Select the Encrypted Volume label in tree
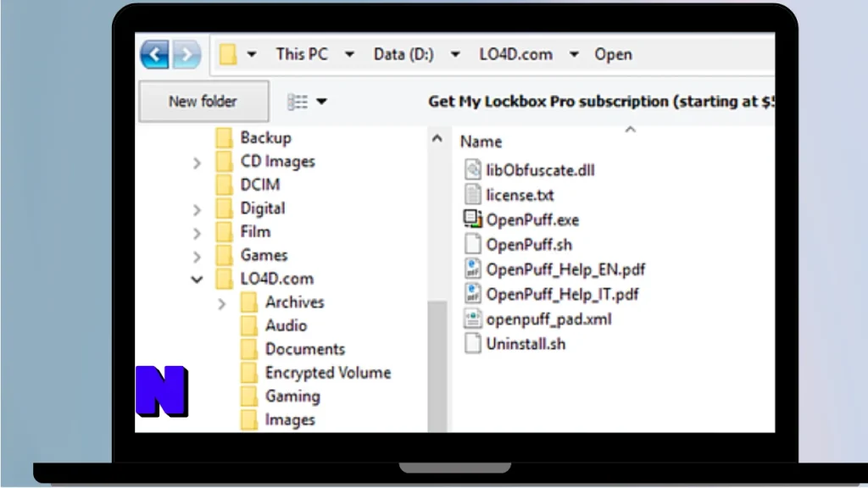 coord(328,373)
